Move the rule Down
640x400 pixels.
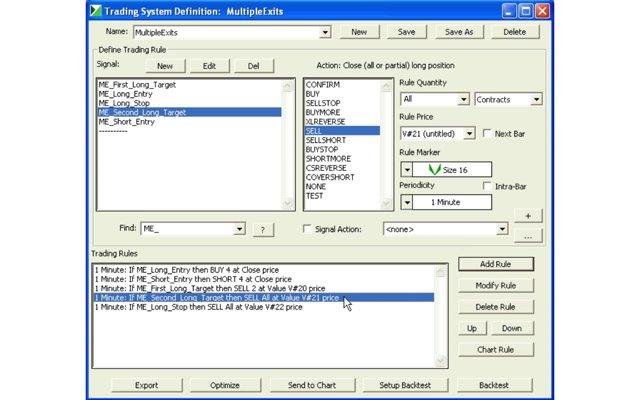512,328
